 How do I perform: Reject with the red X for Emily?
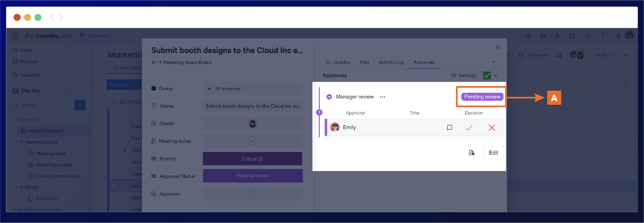pyautogui.click(x=491, y=128)
